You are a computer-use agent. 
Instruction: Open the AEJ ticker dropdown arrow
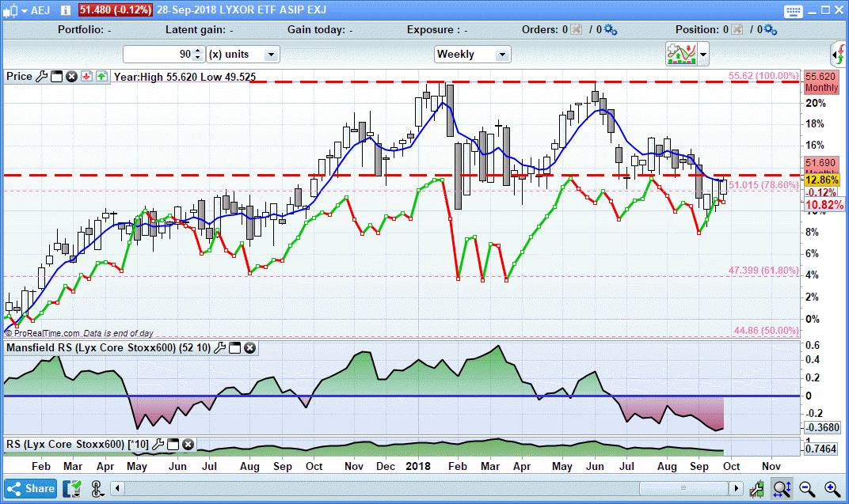pyautogui.click(x=25, y=11)
